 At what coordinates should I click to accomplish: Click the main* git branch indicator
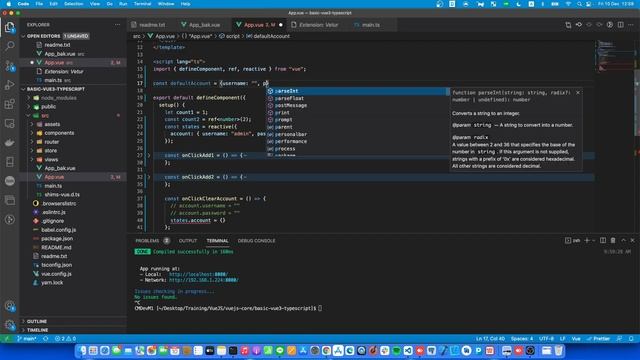(x=27, y=338)
